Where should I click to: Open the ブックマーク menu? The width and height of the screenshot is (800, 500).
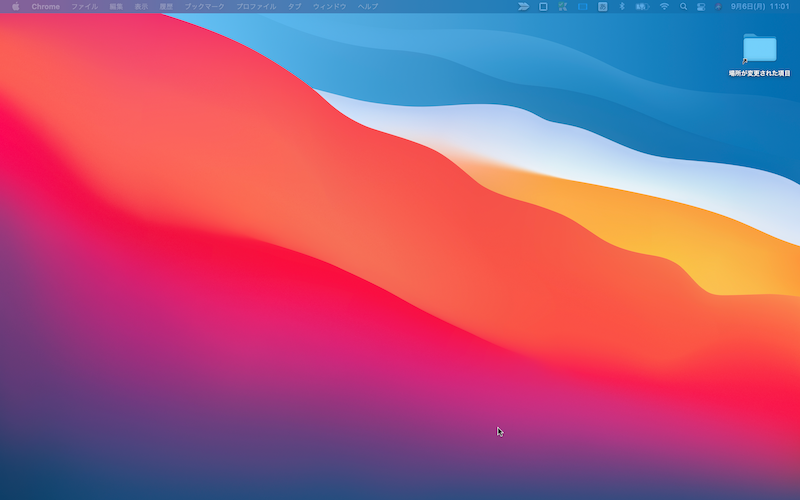click(x=204, y=7)
